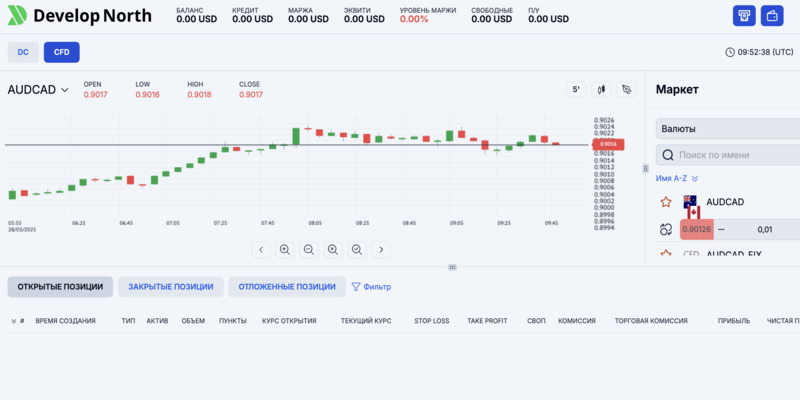Switch to the Отложенные позиции tab
Image resolution: width=800 pixels, height=400 pixels.
287,287
